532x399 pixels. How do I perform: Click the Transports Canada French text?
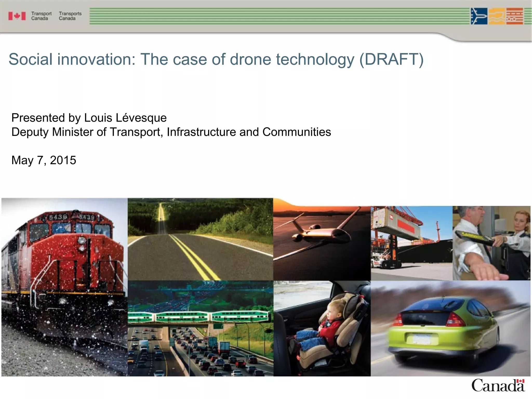[70, 16]
